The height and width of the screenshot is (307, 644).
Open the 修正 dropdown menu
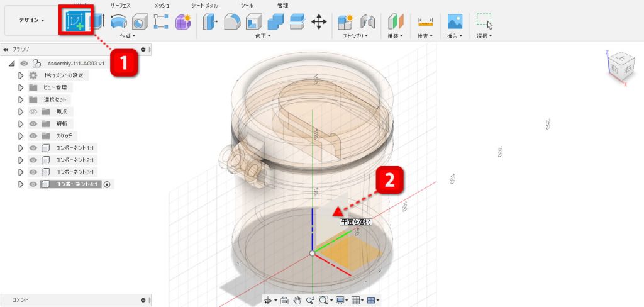263,36
